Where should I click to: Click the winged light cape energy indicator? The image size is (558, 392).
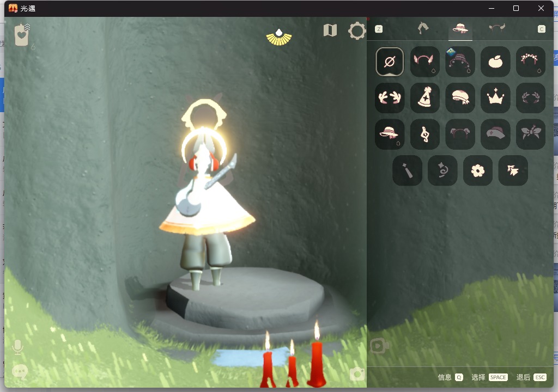(279, 38)
